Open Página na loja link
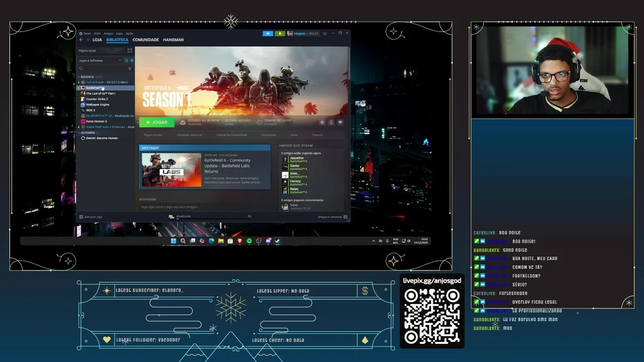The height and width of the screenshot is (362, 644). pyautogui.click(x=153, y=135)
